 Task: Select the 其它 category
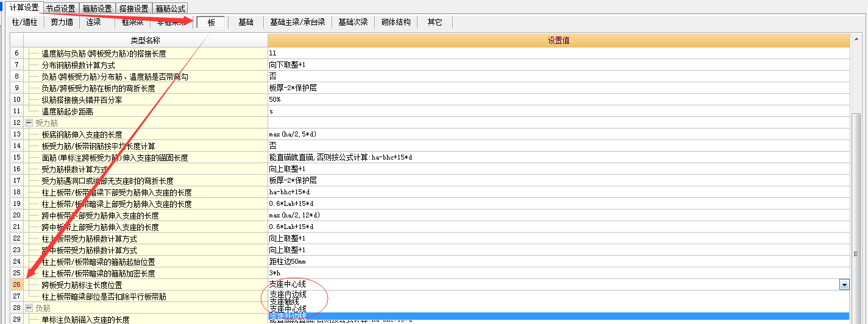[435, 22]
